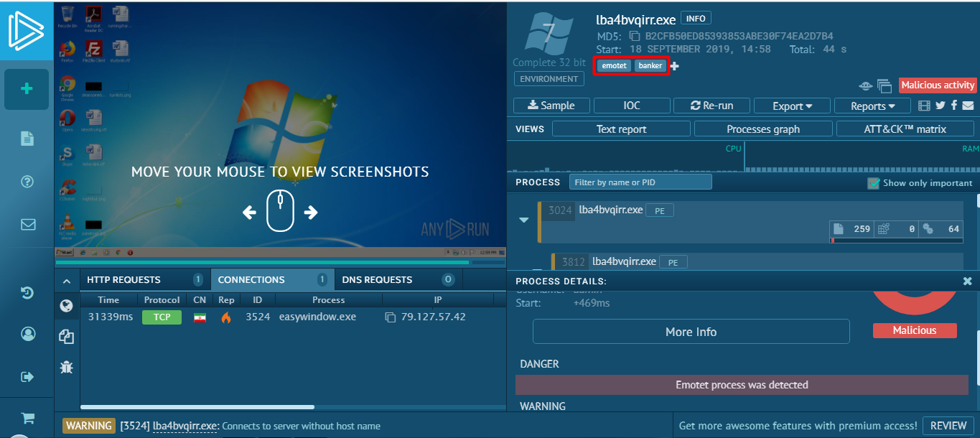980x438 pixels.
Task: Open the shopping cart pricing icon
Action: point(28,418)
